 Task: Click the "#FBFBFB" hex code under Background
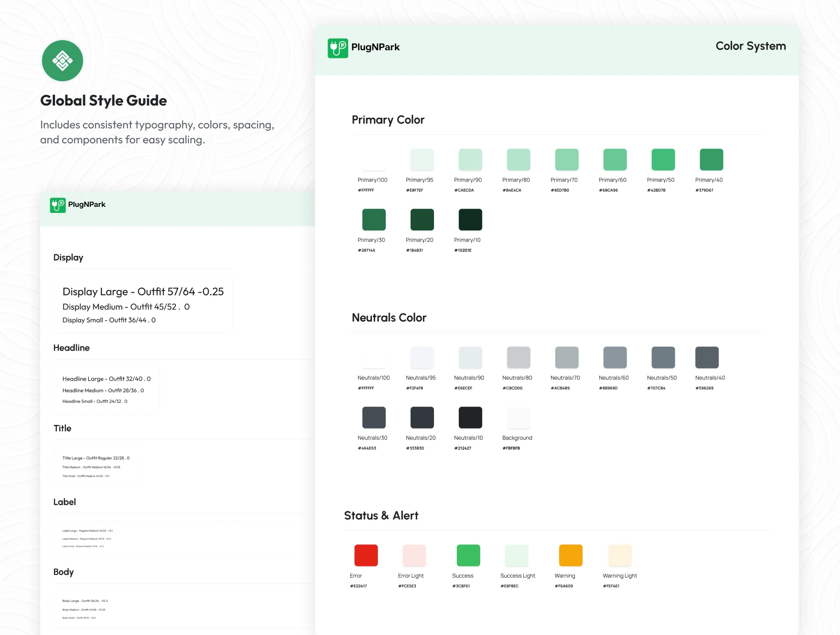511,449
